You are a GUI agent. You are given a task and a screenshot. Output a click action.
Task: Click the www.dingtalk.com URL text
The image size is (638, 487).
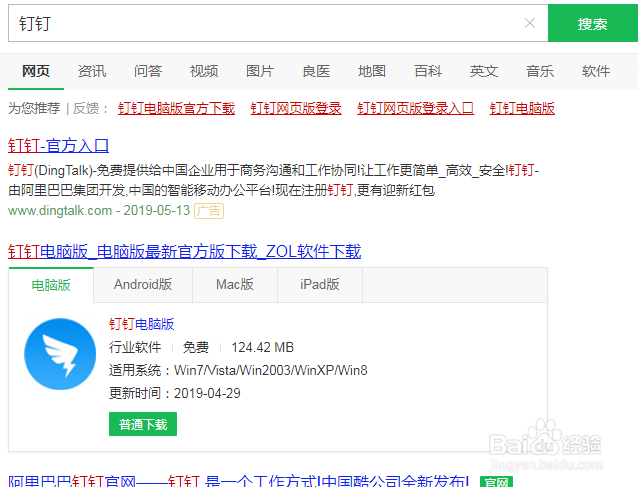(x=60, y=210)
